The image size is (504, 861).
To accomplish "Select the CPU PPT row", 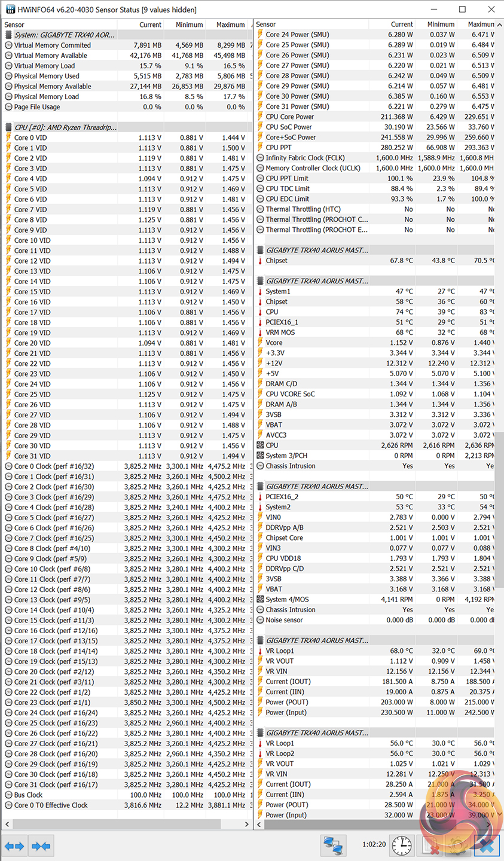I will (x=375, y=148).
